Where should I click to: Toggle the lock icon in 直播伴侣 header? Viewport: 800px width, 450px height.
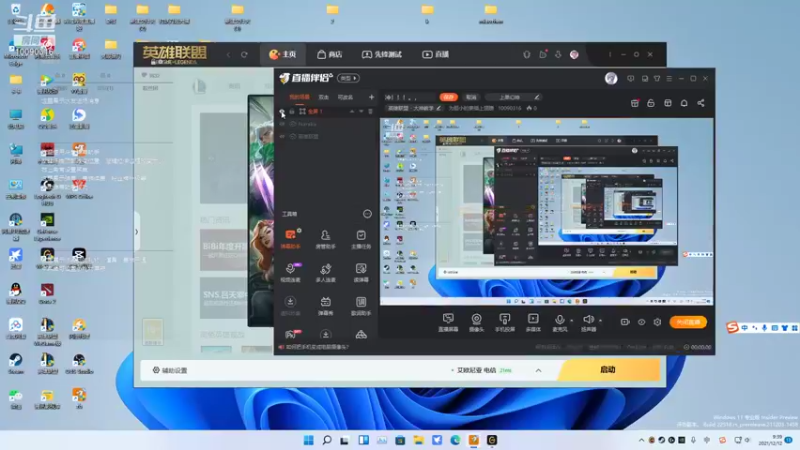(651, 103)
